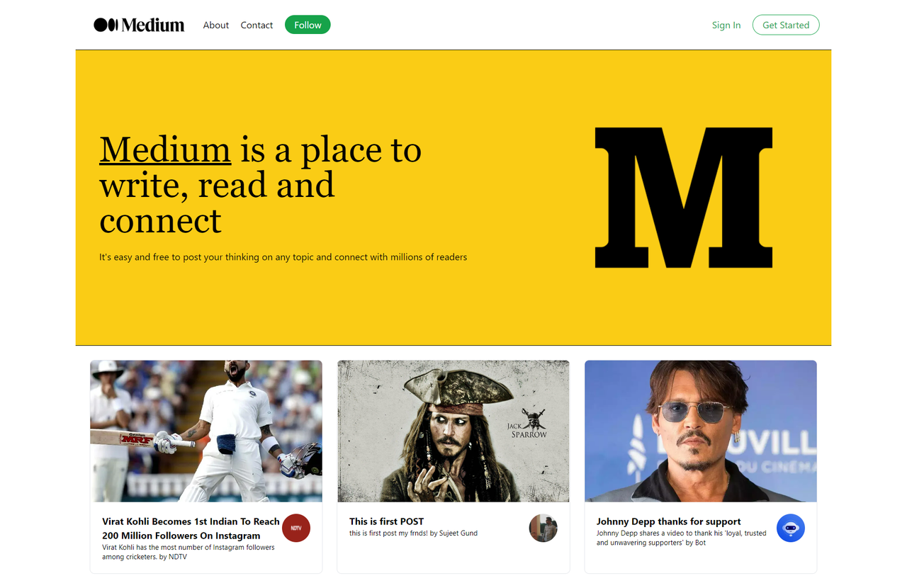Click the green Follow button
Screen dimensions: 907x588
pos(307,24)
